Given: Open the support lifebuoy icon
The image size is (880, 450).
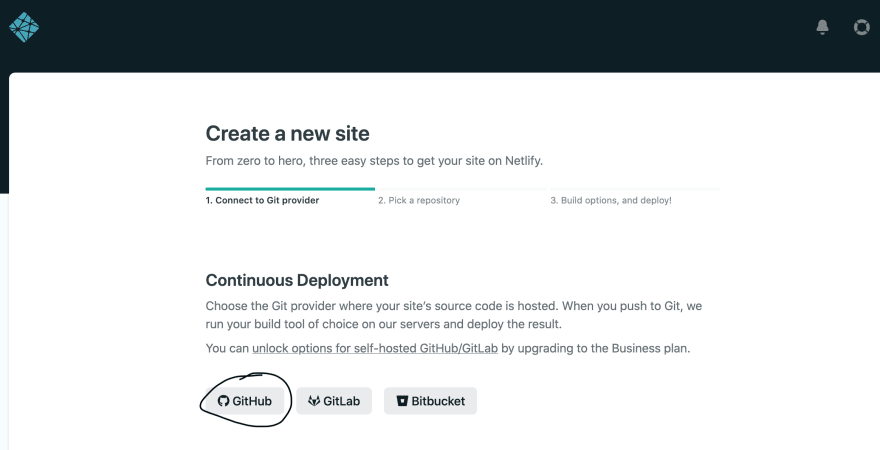Looking at the screenshot, I should (x=861, y=27).
